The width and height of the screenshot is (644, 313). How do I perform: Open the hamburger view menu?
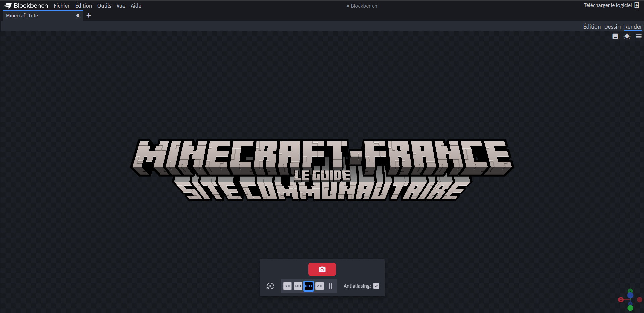click(x=639, y=36)
